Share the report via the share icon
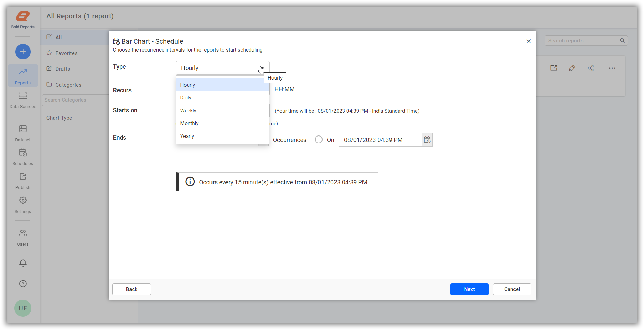 click(591, 68)
